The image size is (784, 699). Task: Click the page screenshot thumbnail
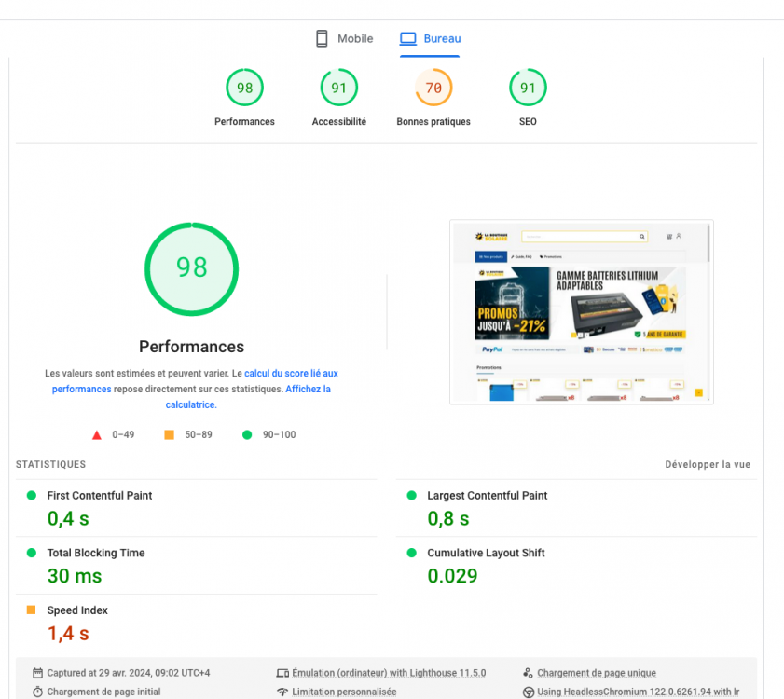click(x=581, y=312)
